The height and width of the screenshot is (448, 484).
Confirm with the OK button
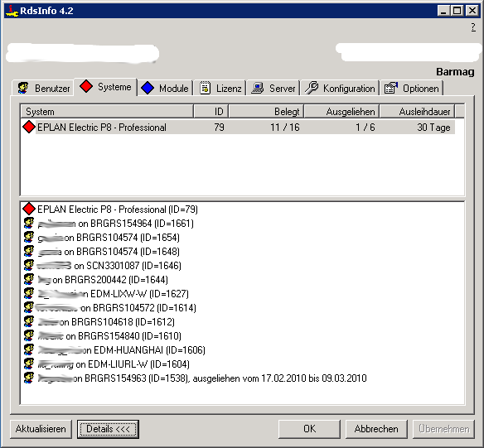coord(309,429)
